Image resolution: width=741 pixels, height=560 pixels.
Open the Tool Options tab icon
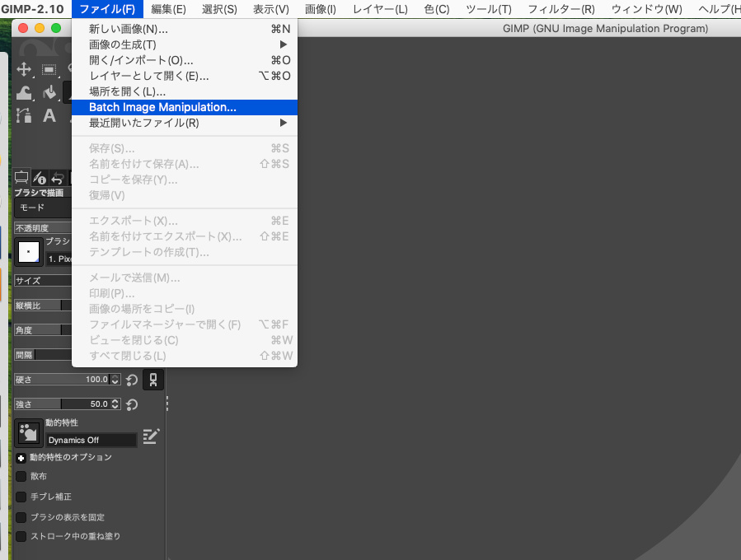click(x=21, y=178)
